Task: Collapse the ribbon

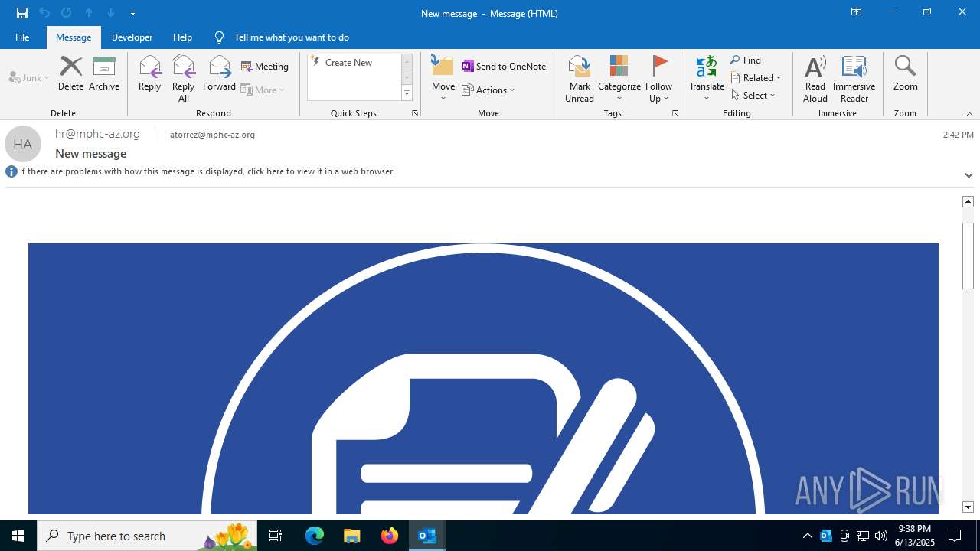Action: tap(969, 114)
